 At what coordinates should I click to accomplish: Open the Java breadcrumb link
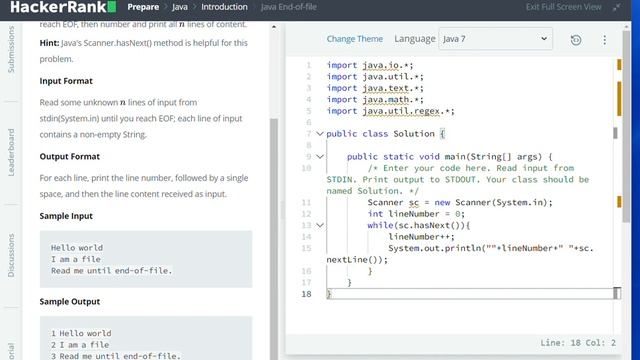coord(180,7)
